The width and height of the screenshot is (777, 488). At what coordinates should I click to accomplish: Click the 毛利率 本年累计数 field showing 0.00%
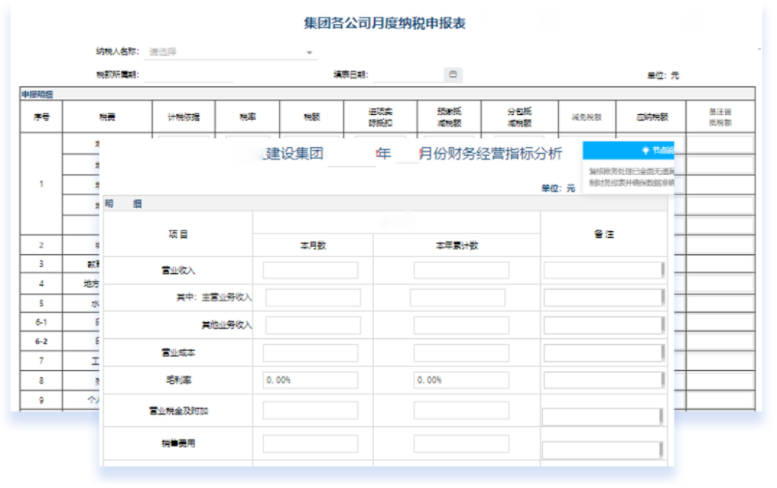point(461,380)
